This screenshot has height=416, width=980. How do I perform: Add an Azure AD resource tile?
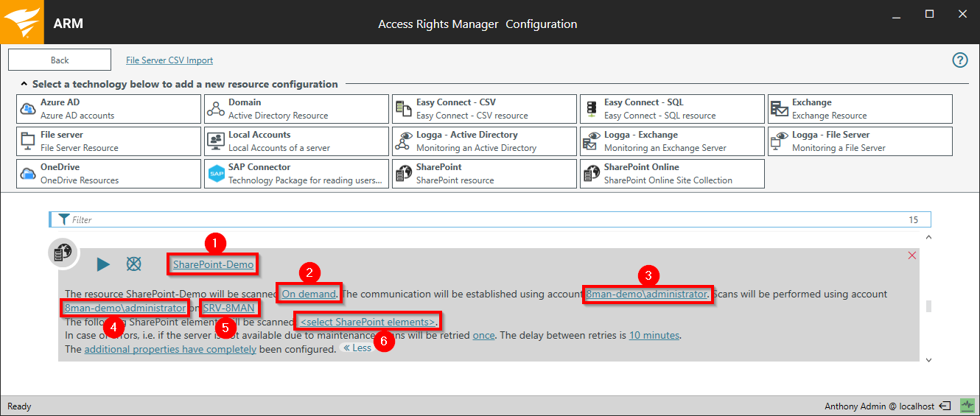point(108,109)
